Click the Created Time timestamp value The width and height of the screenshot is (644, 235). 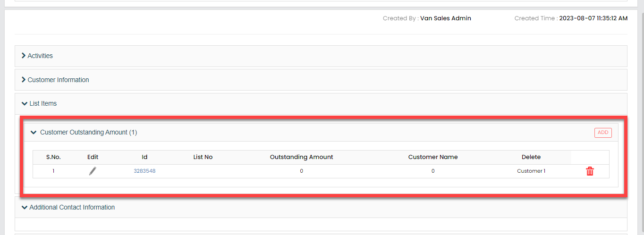click(593, 18)
